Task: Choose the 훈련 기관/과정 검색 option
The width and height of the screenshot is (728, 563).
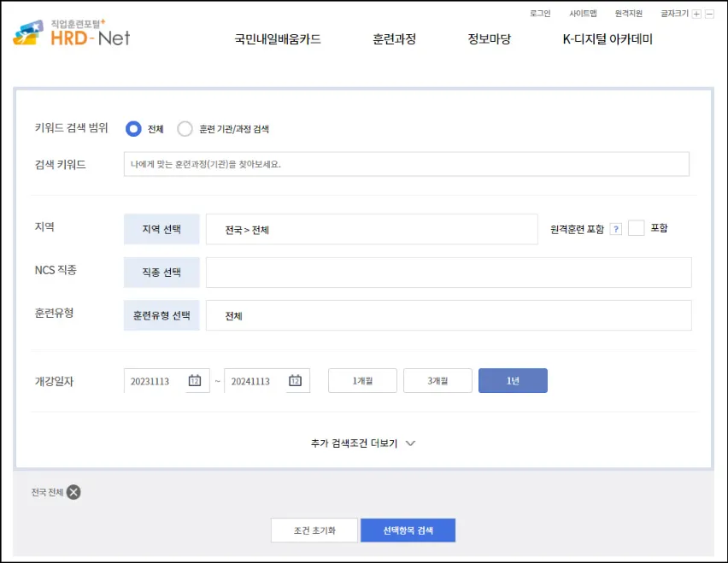Action: [x=185, y=128]
